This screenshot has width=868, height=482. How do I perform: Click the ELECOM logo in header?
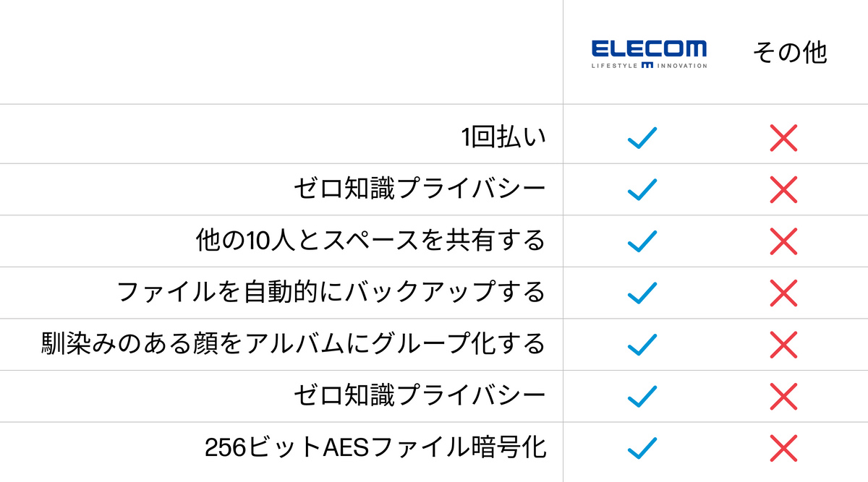click(x=649, y=49)
